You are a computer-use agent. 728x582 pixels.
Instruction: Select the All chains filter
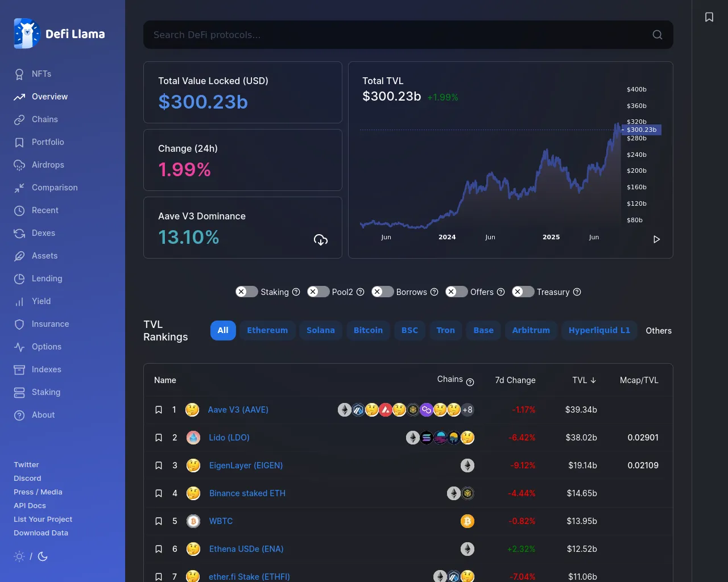coord(223,330)
